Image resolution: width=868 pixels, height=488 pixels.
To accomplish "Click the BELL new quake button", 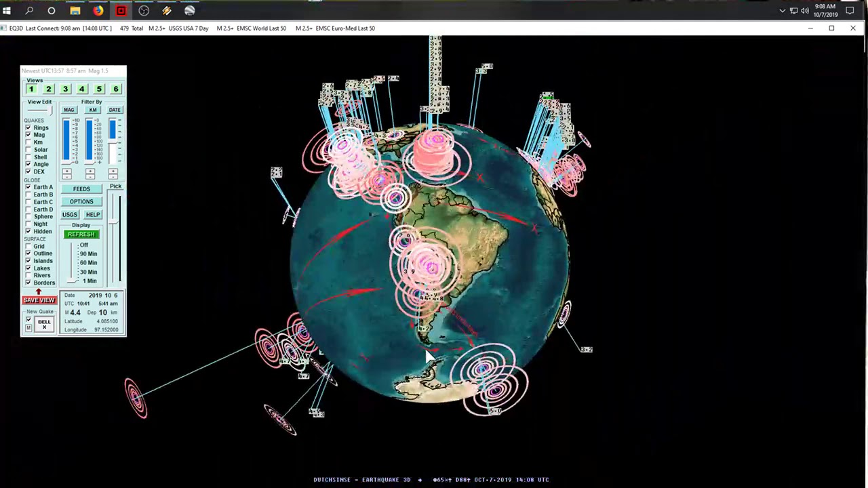I will click(x=44, y=324).
